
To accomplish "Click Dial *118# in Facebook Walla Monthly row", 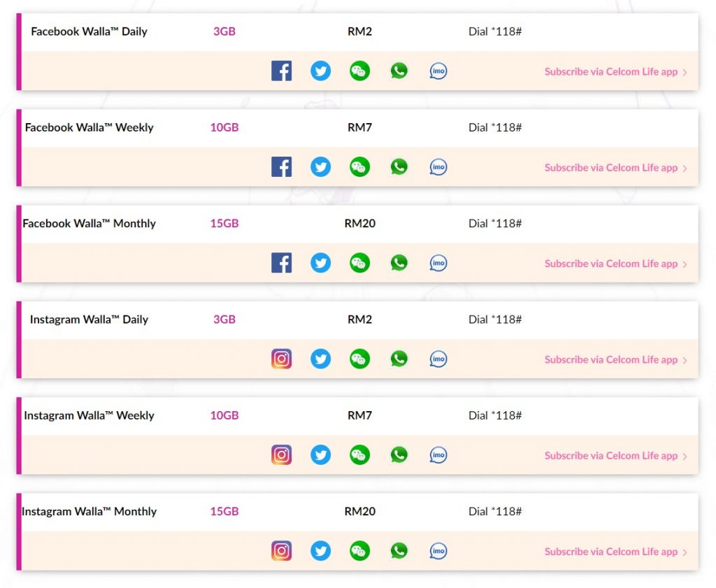I will 495,223.
